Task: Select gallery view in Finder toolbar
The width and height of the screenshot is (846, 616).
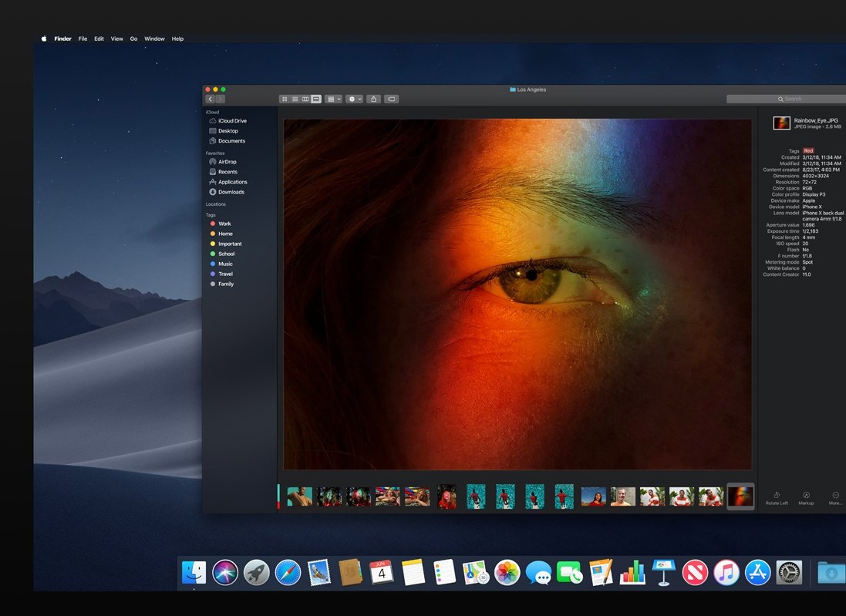Action: 316,99
